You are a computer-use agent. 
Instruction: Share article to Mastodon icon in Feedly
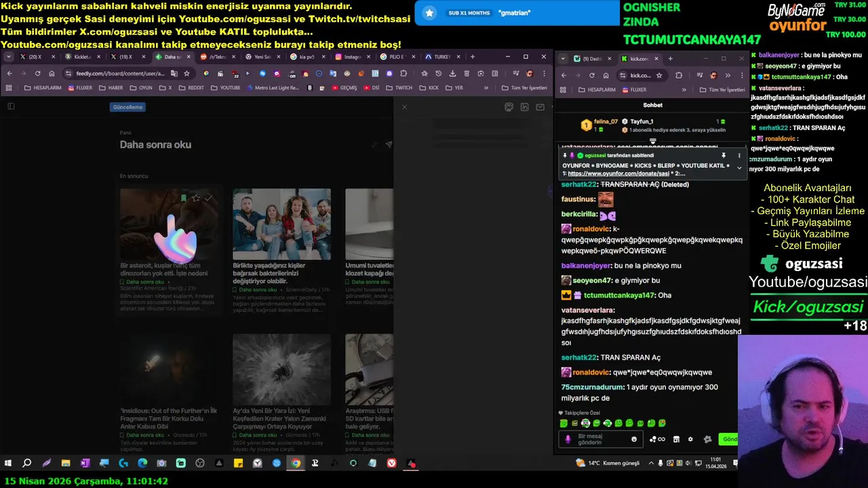(x=509, y=106)
